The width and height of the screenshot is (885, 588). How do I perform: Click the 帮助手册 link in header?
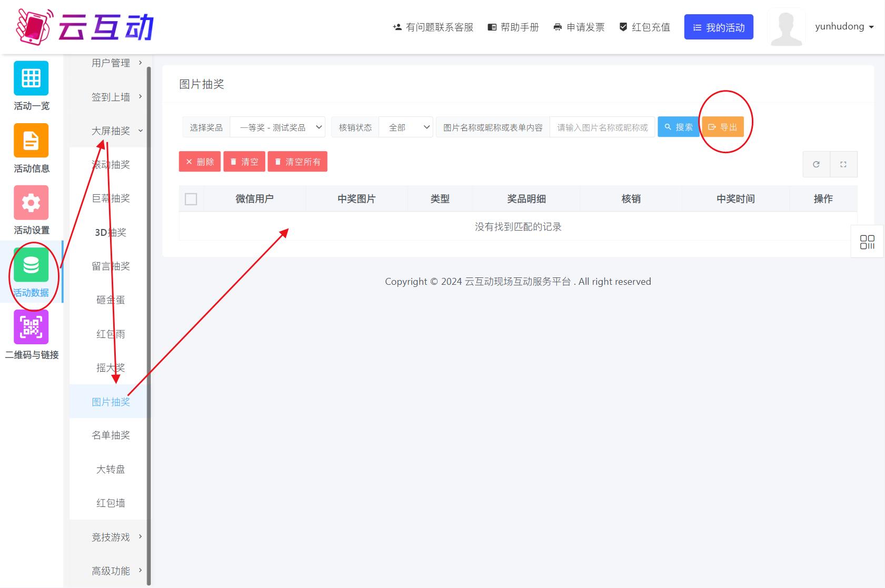pos(513,27)
